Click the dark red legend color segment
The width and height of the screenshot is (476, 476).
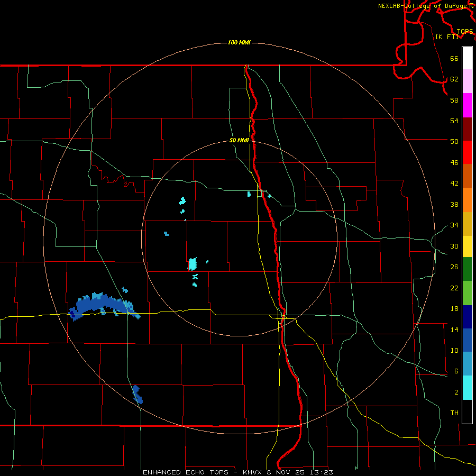coord(467,129)
